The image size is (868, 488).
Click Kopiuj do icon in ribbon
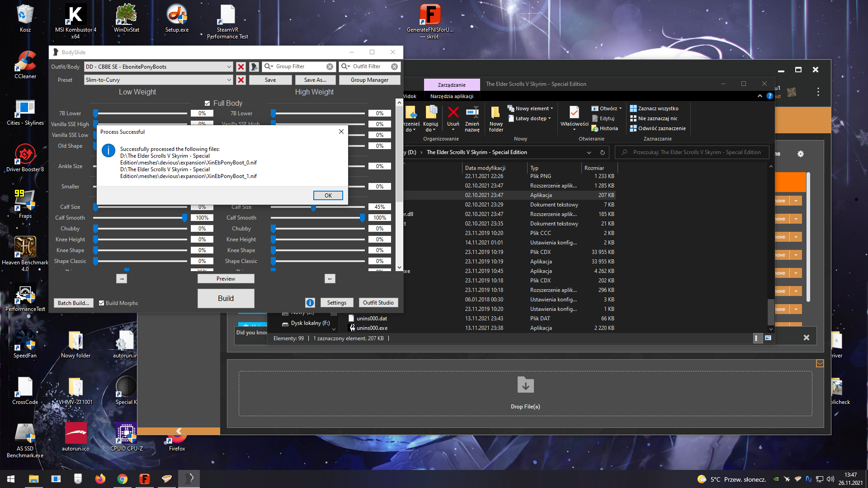pos(431,112)
